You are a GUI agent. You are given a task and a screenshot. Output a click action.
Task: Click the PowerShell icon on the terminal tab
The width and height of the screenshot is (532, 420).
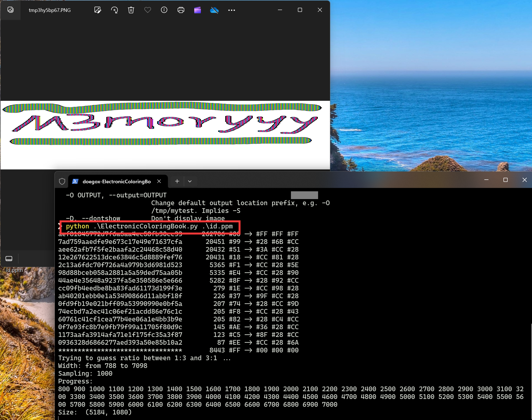click(x=75, y=181)
